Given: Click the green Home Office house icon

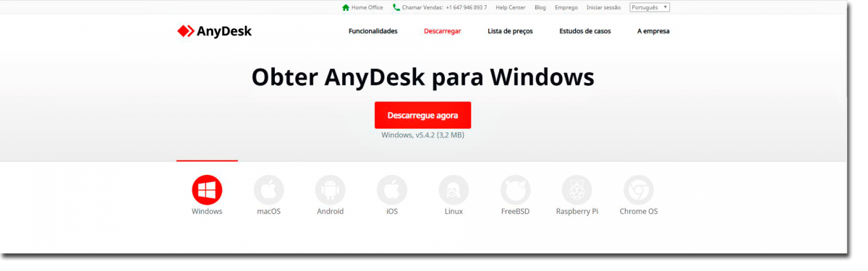Looking at the screenshot, I should (x=346, y=7).
